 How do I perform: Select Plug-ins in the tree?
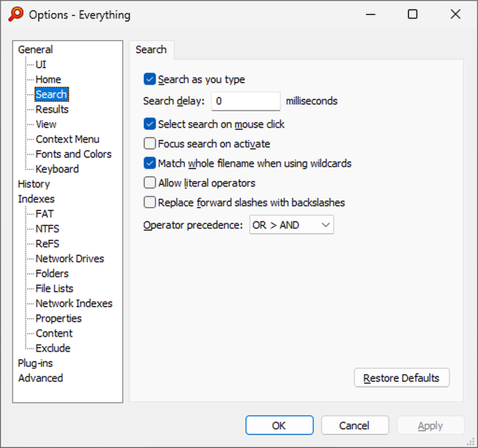point(36,363)
